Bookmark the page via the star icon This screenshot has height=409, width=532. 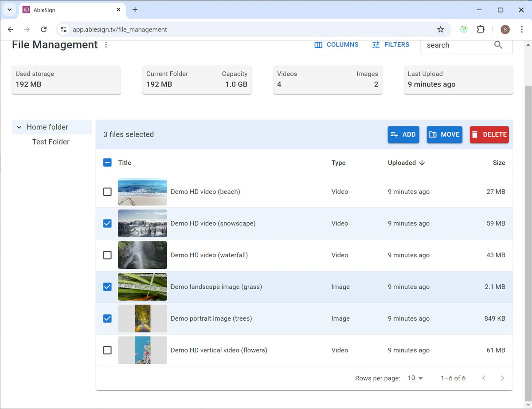coord(440,29)
